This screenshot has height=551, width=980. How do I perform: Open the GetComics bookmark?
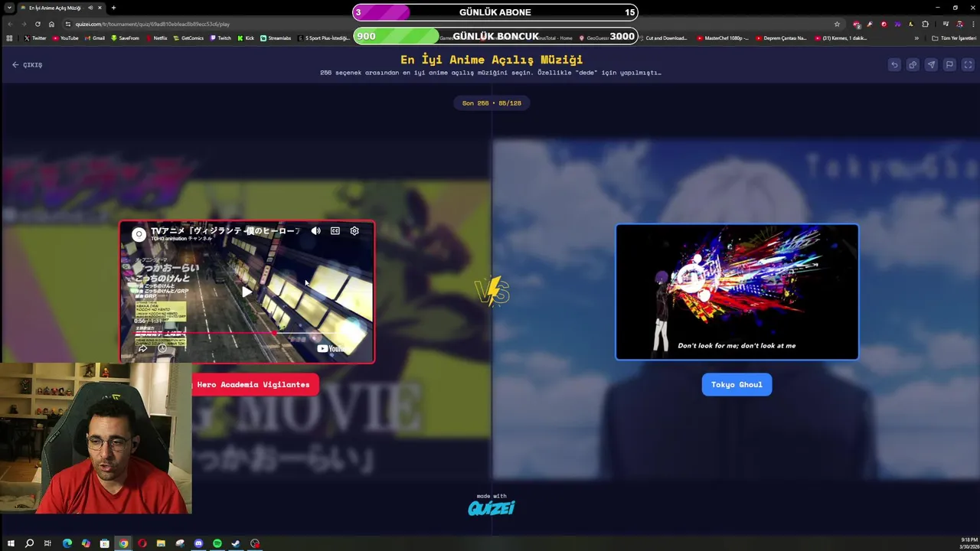[x=188, y=37]
